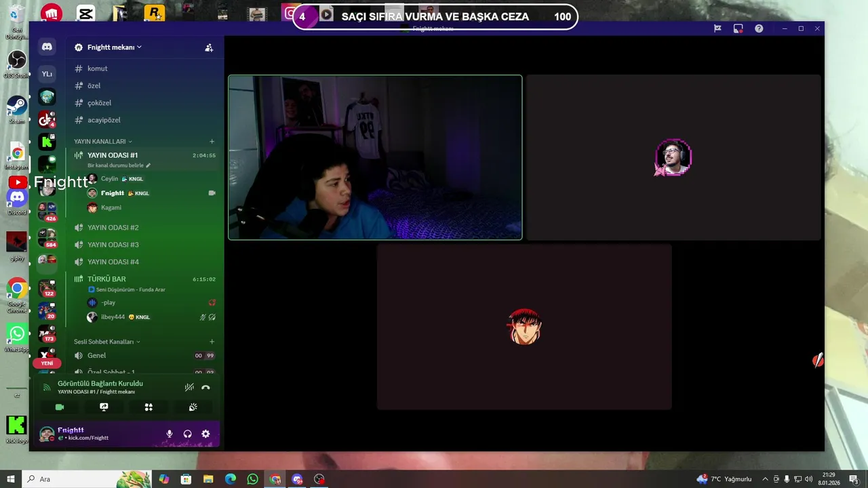Select YAYIN ODASI #1 voice channel
The width and height of the screenshot is (868, 488).
[x=113, y=155]
